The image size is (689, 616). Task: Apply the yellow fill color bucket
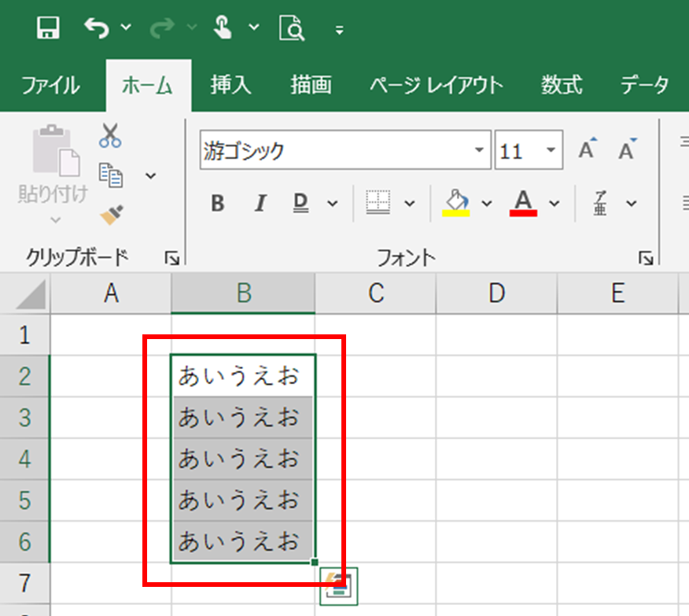(x=456, y=202)
